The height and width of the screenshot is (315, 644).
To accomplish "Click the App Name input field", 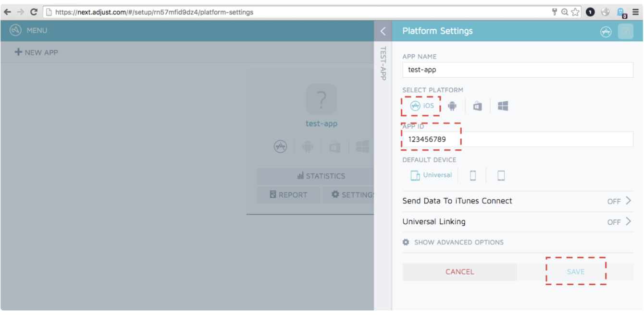I will point(517,70).
